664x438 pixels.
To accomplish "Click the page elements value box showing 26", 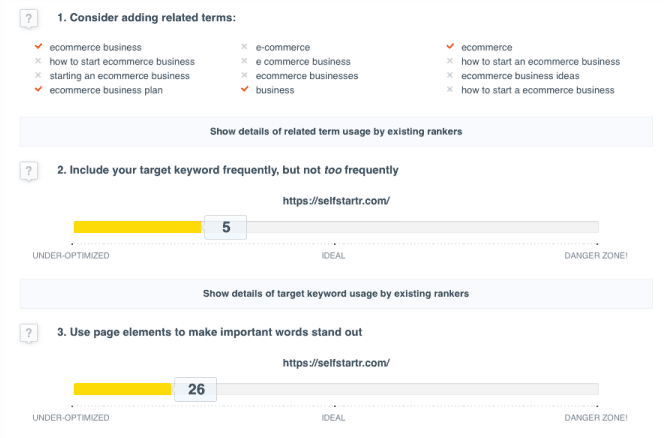I will (196, 389).
